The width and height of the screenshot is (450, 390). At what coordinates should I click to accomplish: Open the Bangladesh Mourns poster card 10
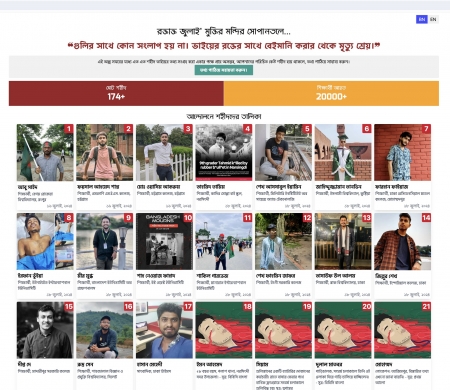pos(164,241)
